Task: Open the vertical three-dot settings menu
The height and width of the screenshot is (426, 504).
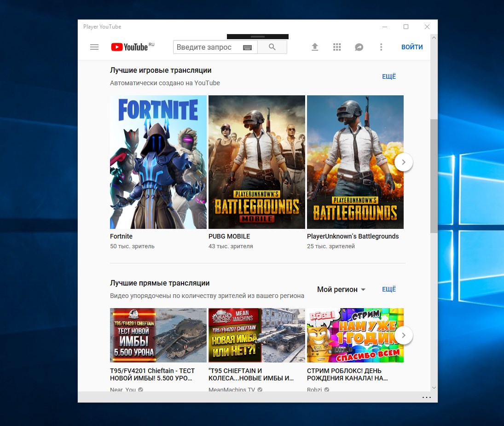Action: coord(381,47)
